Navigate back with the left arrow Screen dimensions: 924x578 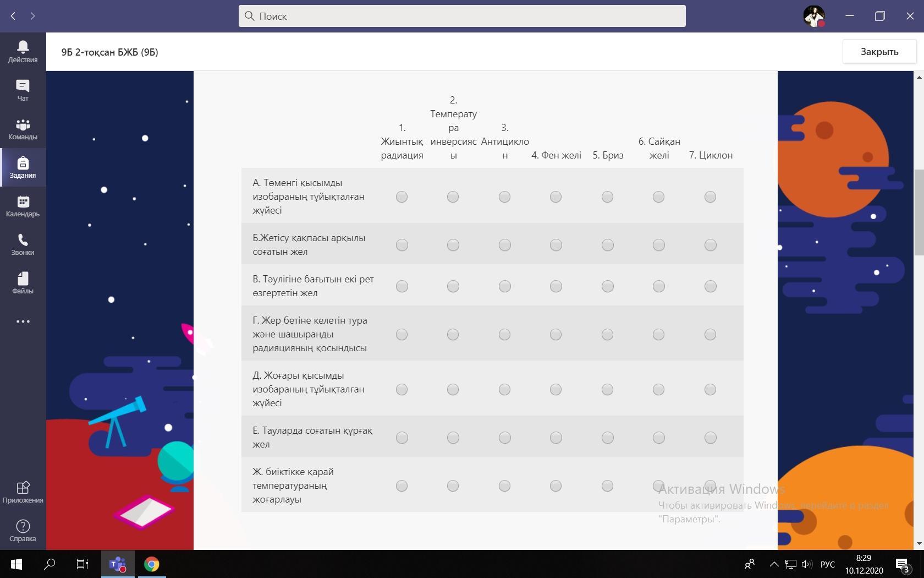point(13,16)
